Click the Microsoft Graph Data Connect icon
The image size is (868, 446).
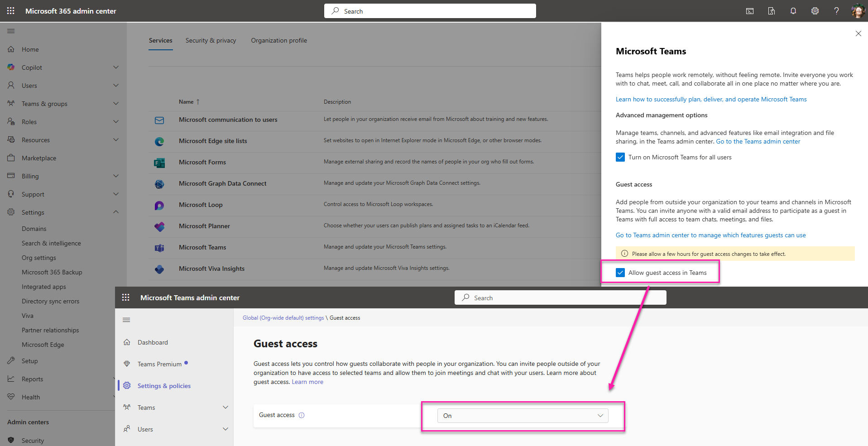pyautogui.click(x=159, y=184)
